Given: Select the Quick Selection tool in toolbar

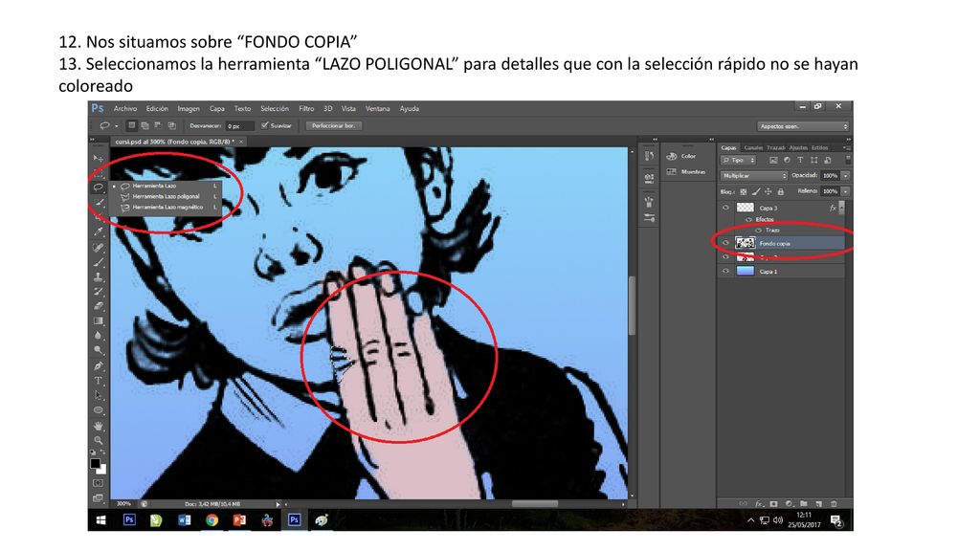Looking at the screenshot, I should coord(99,203).
